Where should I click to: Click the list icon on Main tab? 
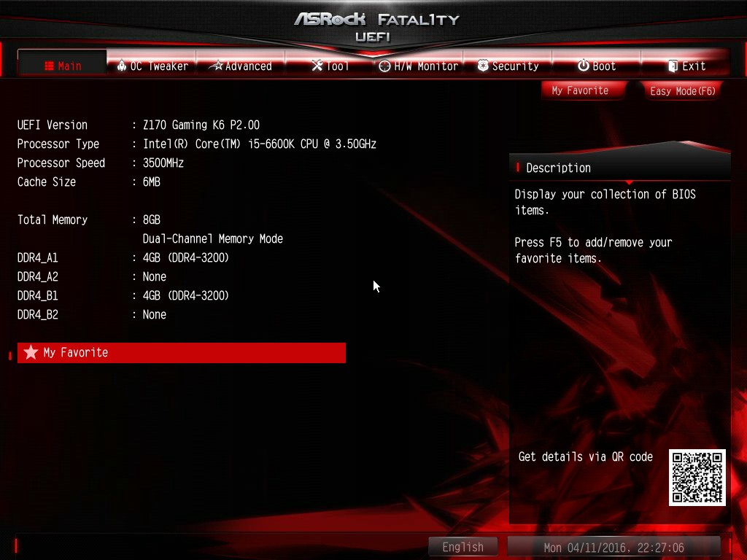pos(49,66)
